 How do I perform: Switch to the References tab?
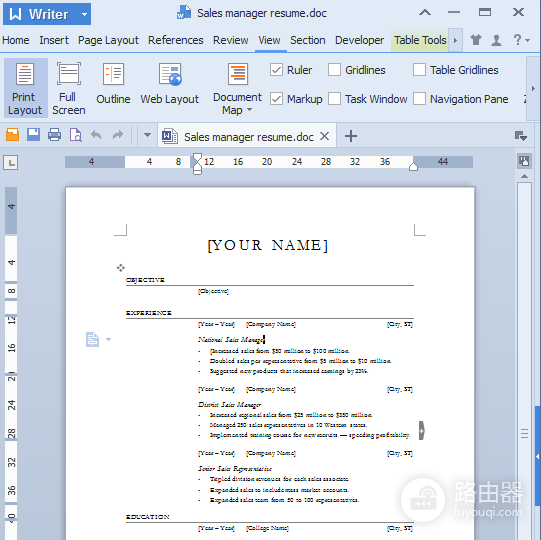click(176, 40)
